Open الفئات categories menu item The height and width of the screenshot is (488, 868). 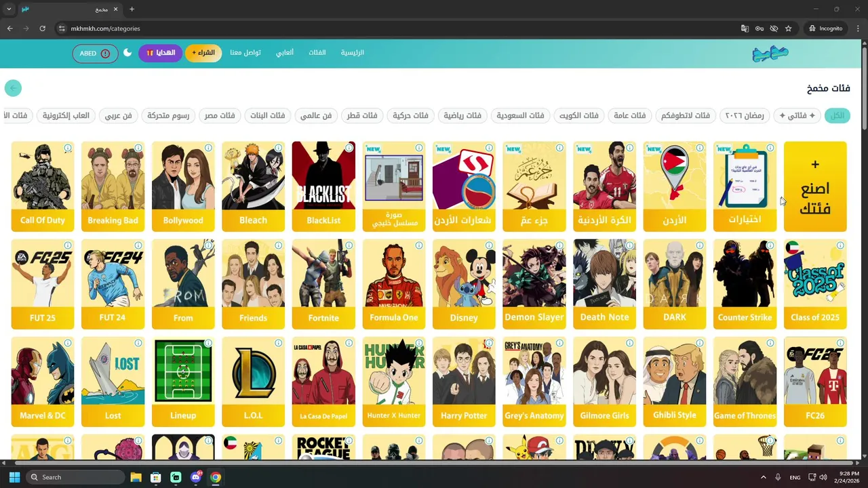tap(317, 53)
